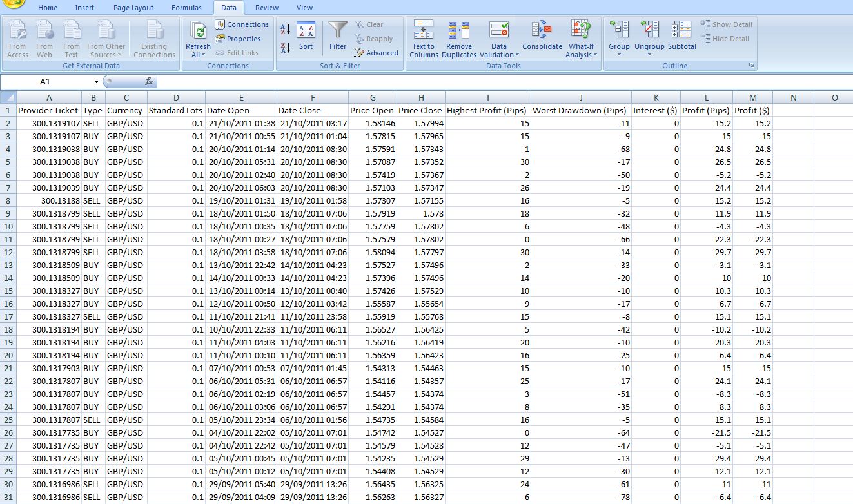Sort descending Z to A
Viewport: 853px width, 504px height.
tap(286, 47)
